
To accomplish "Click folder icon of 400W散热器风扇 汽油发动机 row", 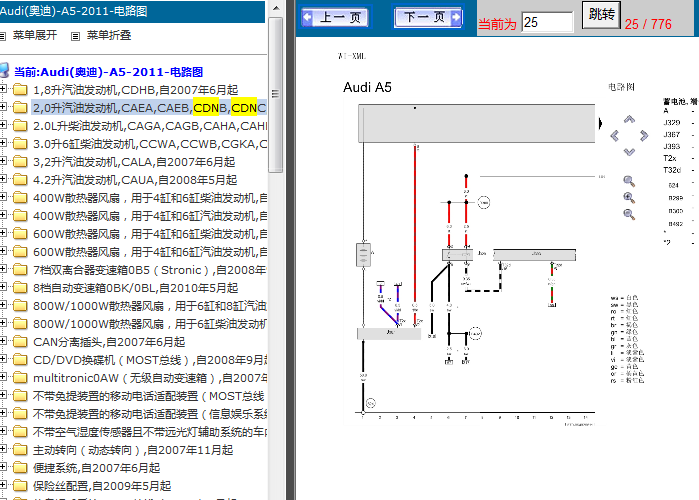I will tap(20, 216).
